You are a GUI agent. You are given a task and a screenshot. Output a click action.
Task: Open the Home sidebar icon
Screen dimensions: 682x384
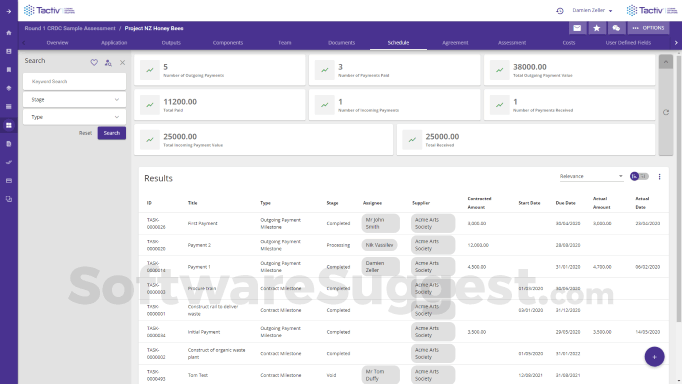pyautogui.click(x=9, y=33)
